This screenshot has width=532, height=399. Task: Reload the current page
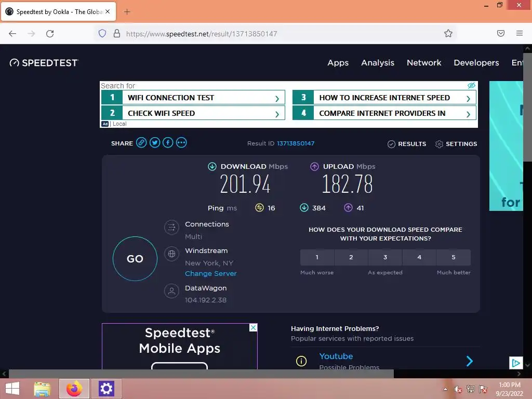pyautogui.click(x=50, y=33)
